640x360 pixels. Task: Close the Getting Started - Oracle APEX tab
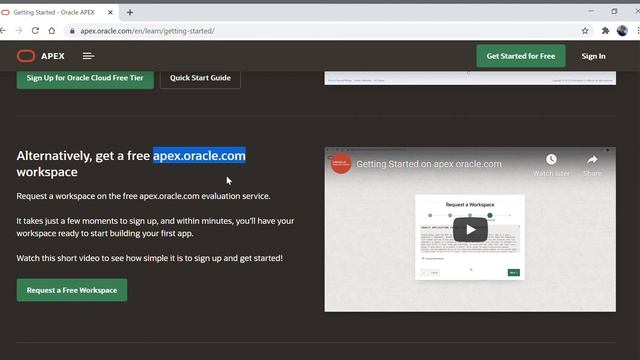pyautogui.click(x=110, y=13)
